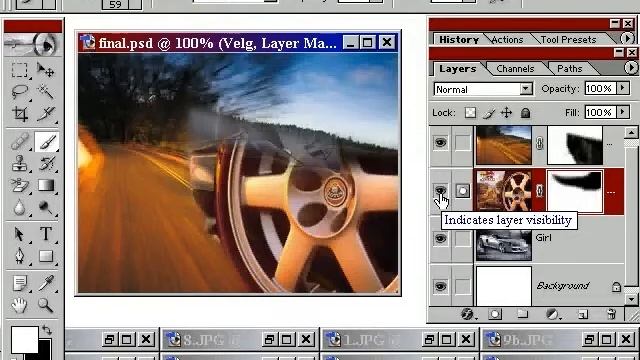Select the Lasso tool
Viewport: 640px width, 360px height.
click(19, 92)
